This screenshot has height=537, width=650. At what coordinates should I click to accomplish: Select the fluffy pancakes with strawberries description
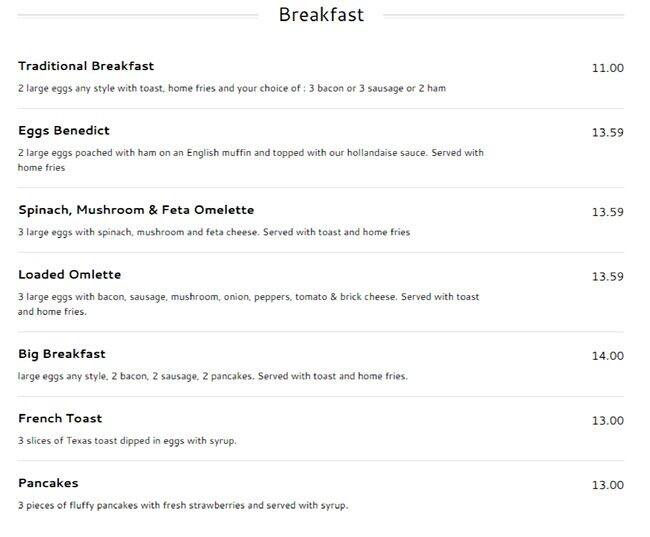[183, 506]
